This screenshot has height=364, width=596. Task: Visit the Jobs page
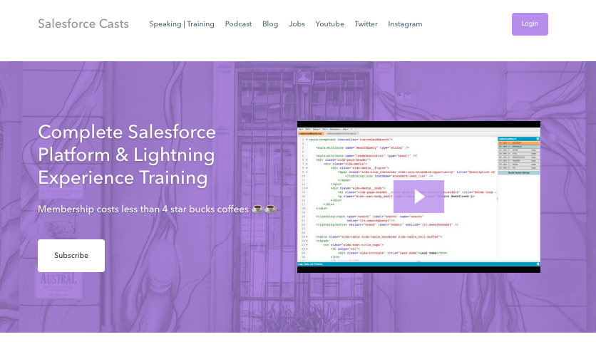coord(297,24)
